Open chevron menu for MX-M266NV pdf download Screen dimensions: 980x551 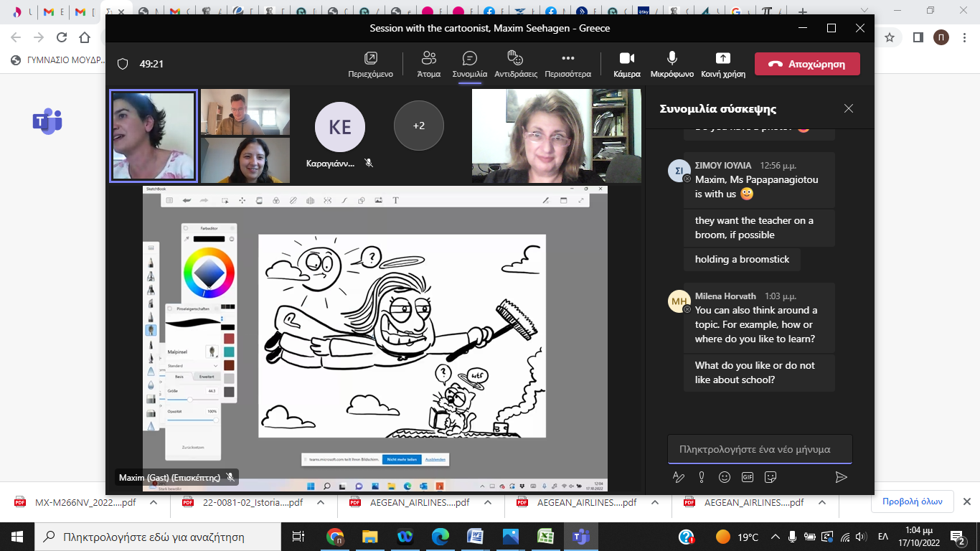pyautogui.click(x=153, y=503)
